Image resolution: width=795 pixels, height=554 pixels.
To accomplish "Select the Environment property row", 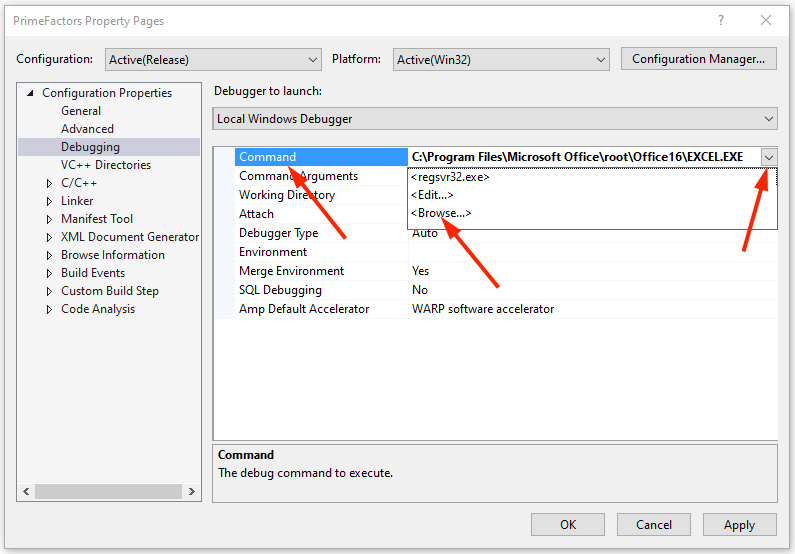I will [321, 252].
